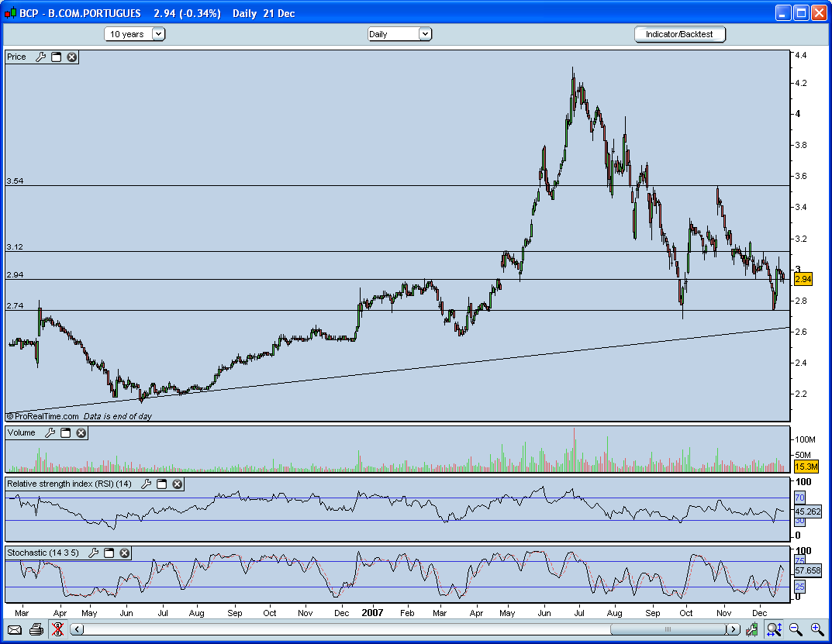
Task: Minimize the BCP chart window
Action: (x=783, y=12)
